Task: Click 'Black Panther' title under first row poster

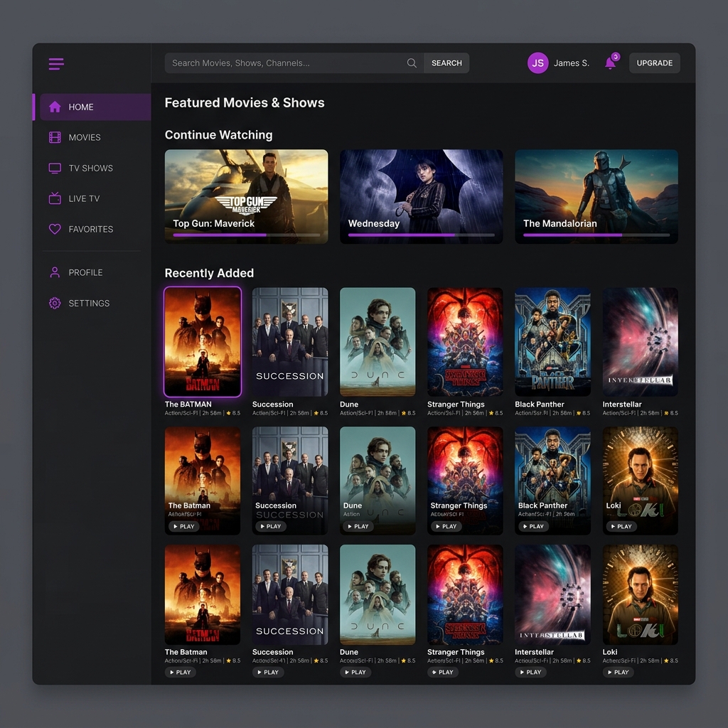Action: coord(540,405)
